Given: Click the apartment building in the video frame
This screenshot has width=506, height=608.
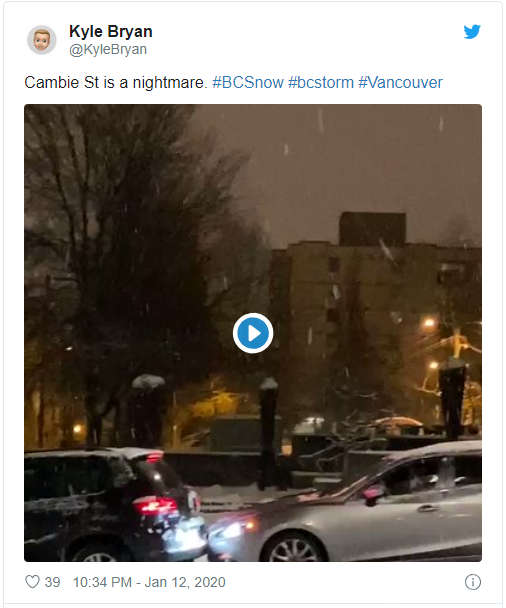Looking at the screenshot, I should [x=372, y=302].
